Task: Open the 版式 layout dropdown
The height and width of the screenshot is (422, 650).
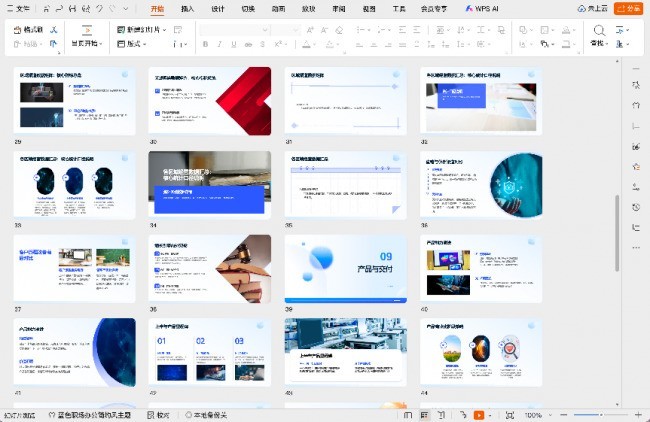Action: tap(132, 44)
